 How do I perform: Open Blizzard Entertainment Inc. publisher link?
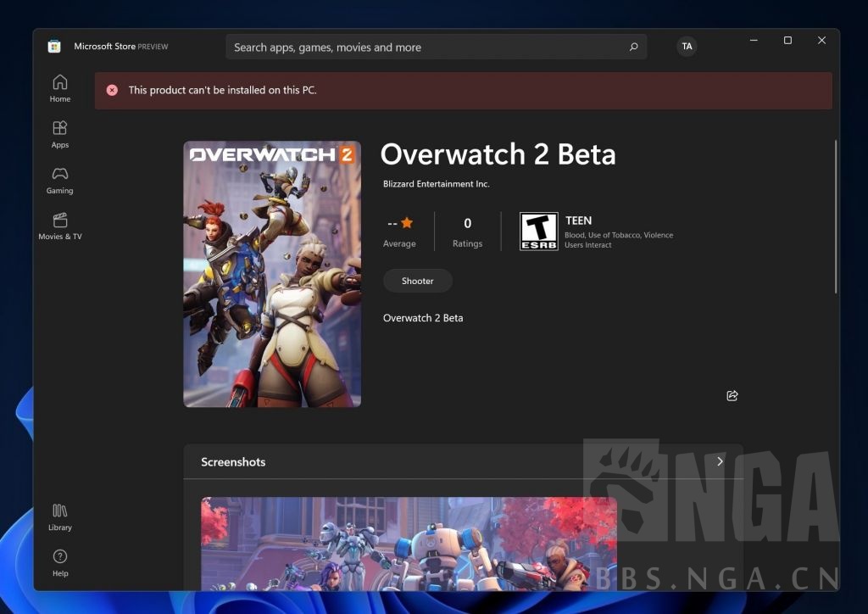pos(436,184)
